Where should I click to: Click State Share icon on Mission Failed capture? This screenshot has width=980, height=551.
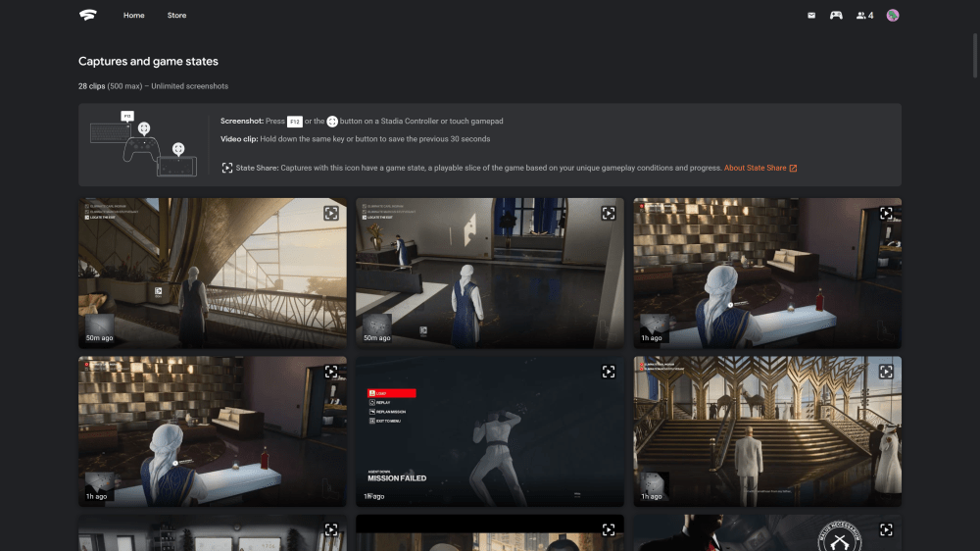point(609,372)
